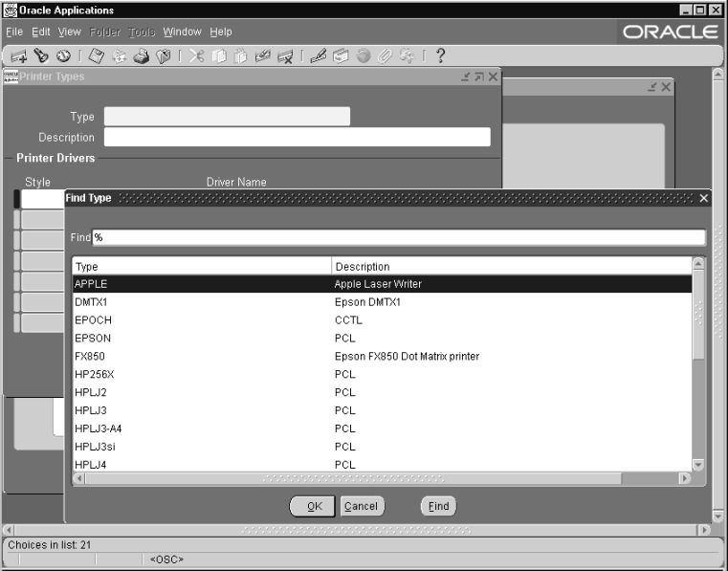Click the Next Step toolbar icon

[119, 56]
